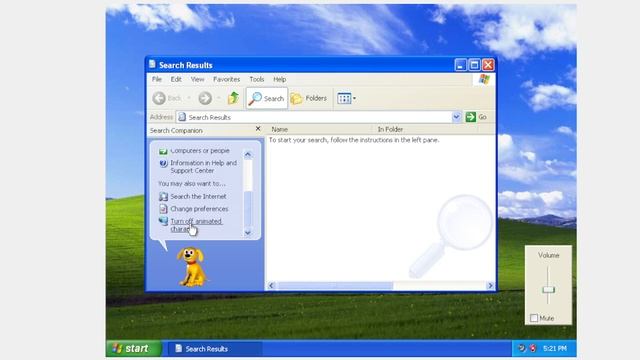Go up one folder level
Viewport: 640px width, 360px height.
233,98
